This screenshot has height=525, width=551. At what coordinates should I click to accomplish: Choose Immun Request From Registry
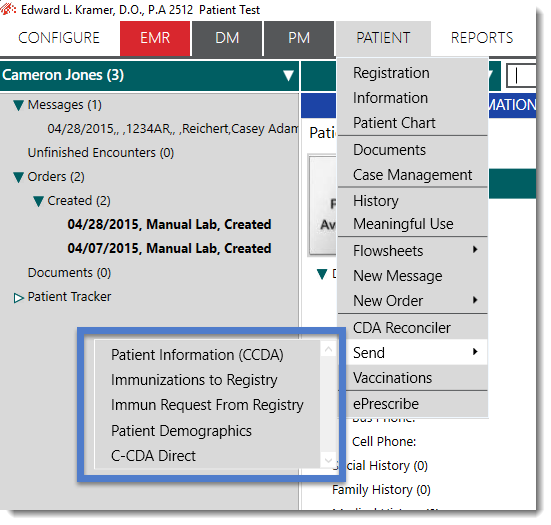point(207,405)
